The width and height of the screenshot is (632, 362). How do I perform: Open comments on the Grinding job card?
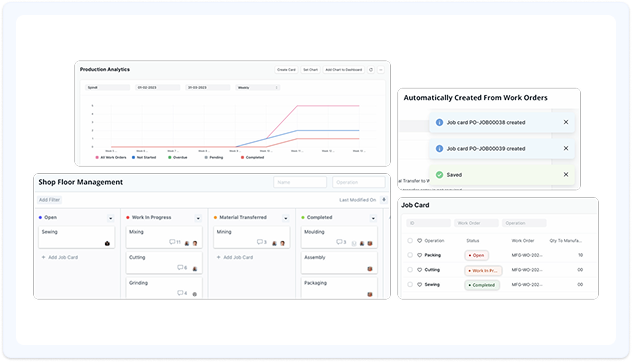182,293
